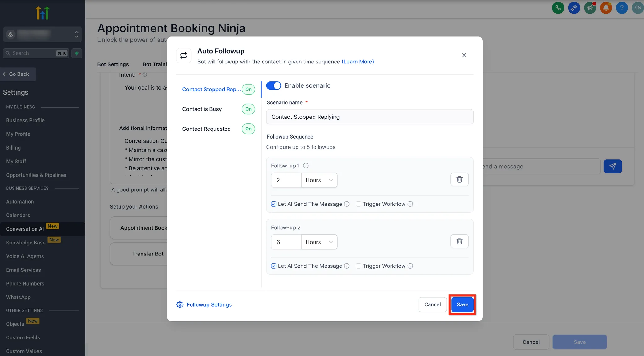The height and width of the screenshot is (356, 644).
Task: Open Conversation AI in settings sidebar
Action: click(25, 229)
